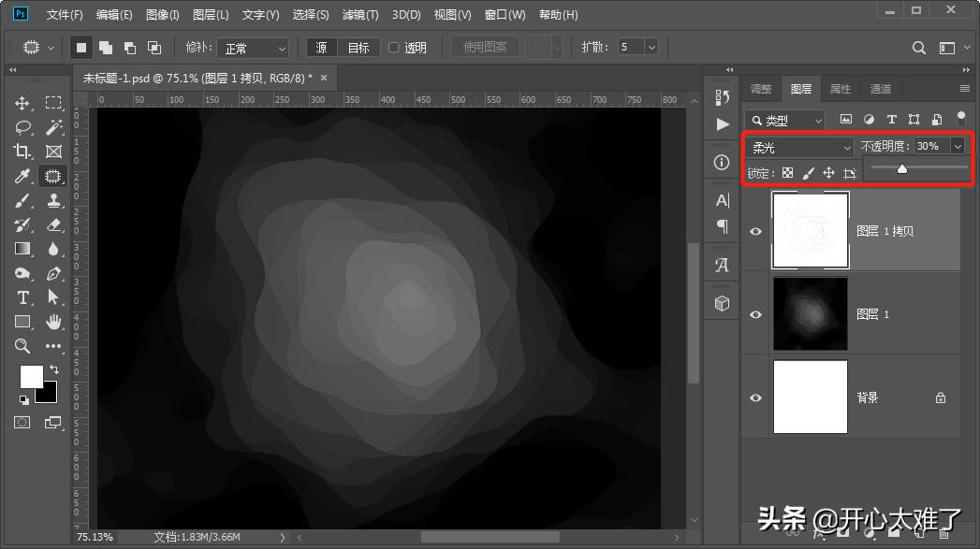Toggle visibility of the 背景 layer
This screenshot has height=549, width=980.
[756, 397]
